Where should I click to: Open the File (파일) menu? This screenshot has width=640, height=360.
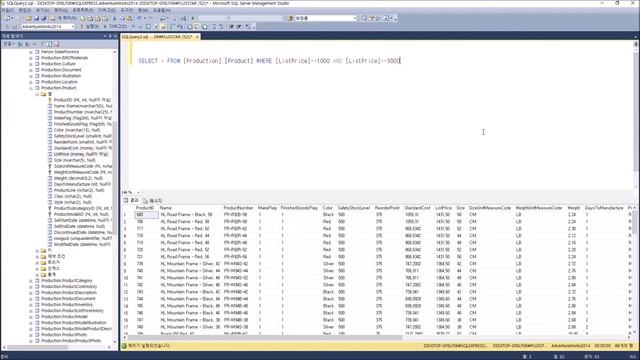[x=7, y=10]
